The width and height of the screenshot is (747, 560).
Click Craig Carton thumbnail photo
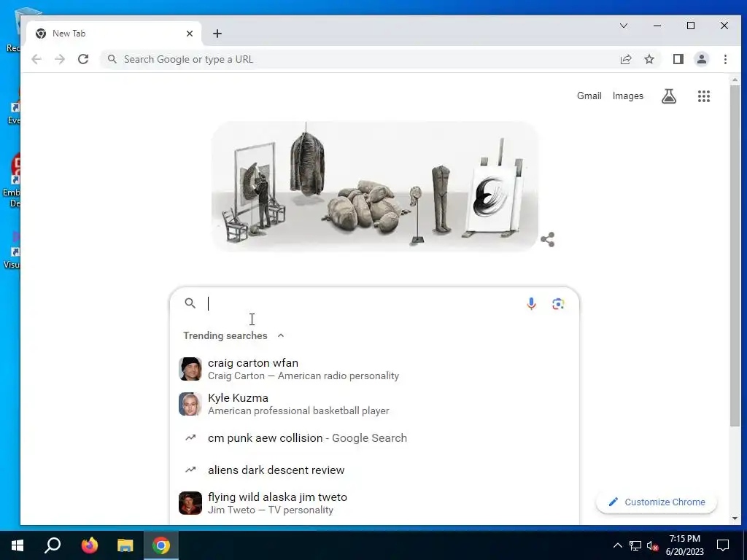point(190,369)
